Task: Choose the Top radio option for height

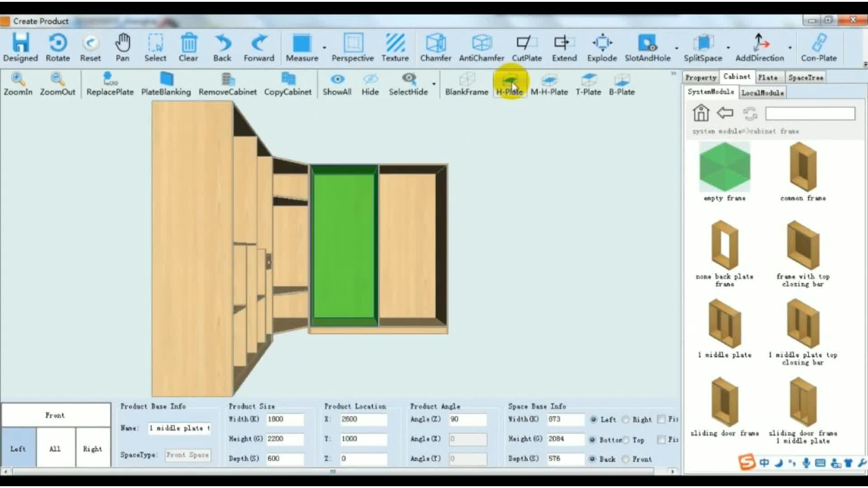Action: tap(626, 440)
